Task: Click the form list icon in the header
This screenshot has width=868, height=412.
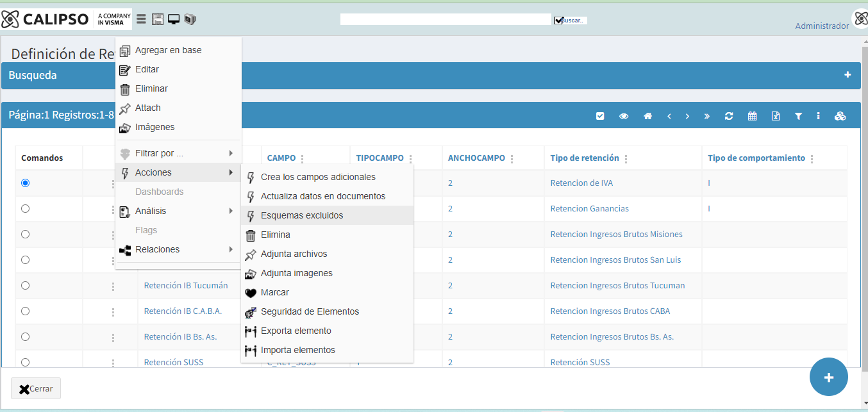Action: pyautogui.click(x=158, y=19)
